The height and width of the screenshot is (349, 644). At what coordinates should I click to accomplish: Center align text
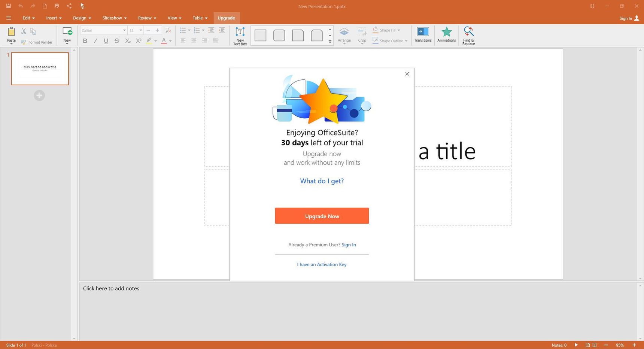(194, 41)
